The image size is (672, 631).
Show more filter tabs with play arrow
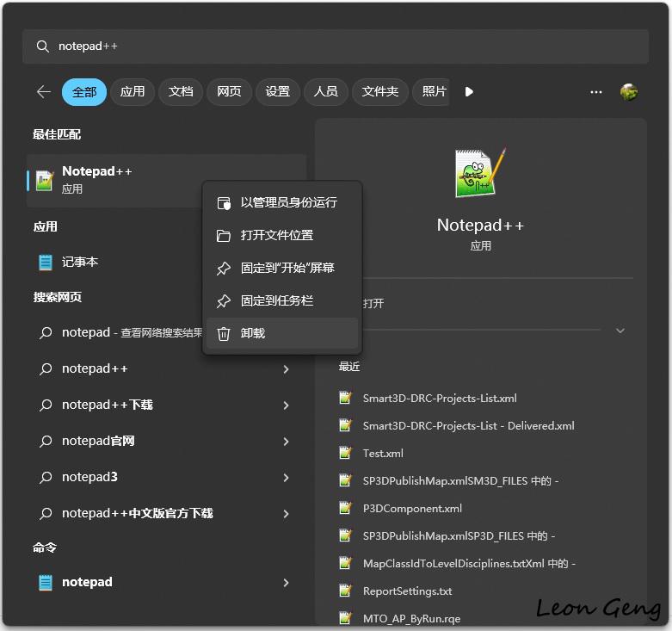tap(469, 92)
